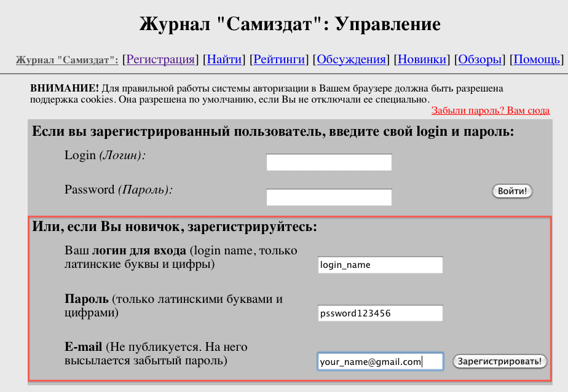Screen dimensions: 568x392
Task: Open the Рейтинги page link
Action: [x=280, y=60]
